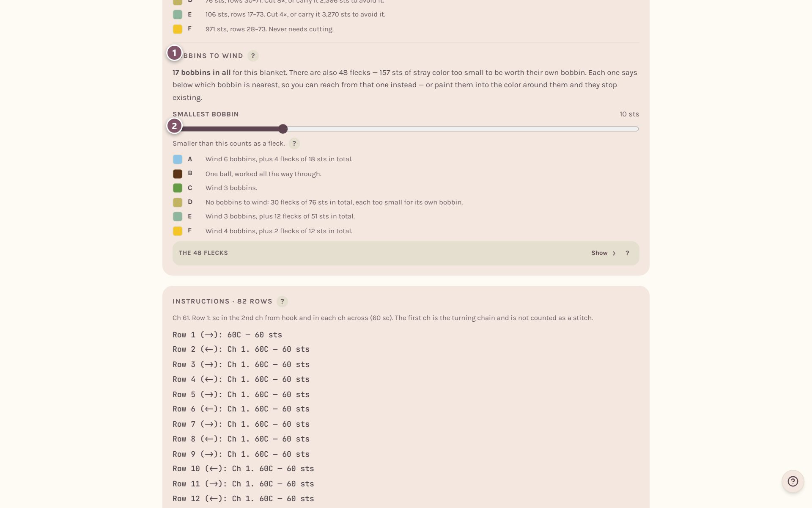Select green color C swatch in bobbins list
812x508 pixels.
tap(178, 188)
